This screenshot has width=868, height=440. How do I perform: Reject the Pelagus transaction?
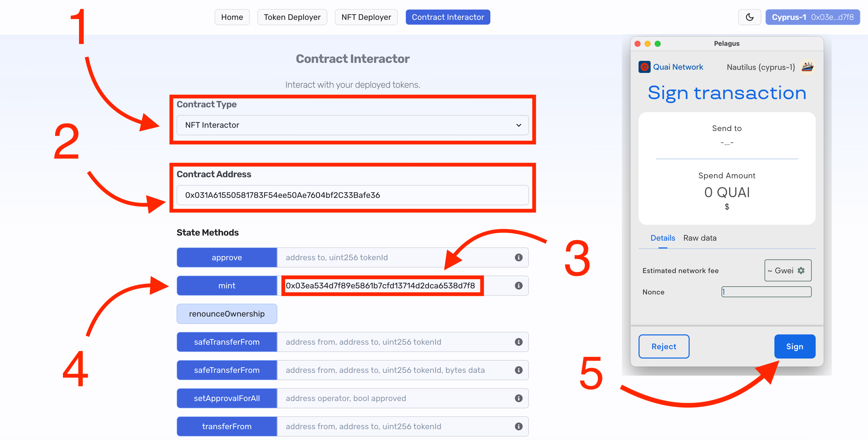pos(663,346)
